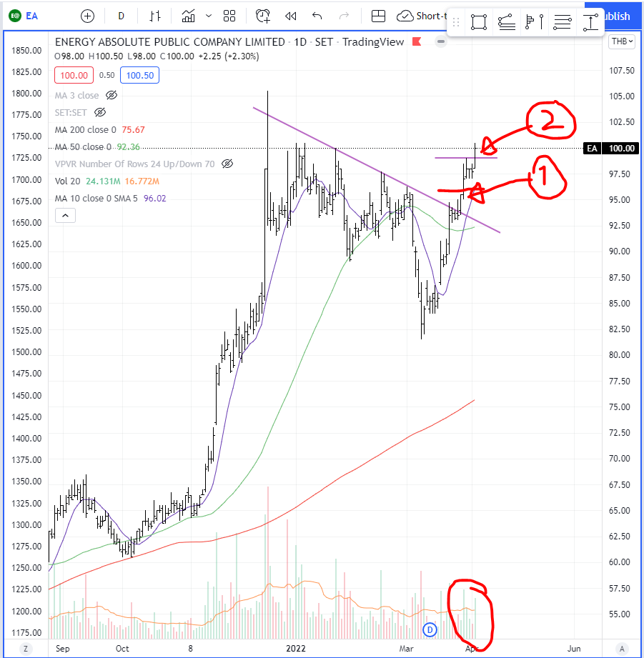The width and height of the screenshot is (644, 658).
Task: Click the 0.50 spread value
Action: tap(106, 75)
